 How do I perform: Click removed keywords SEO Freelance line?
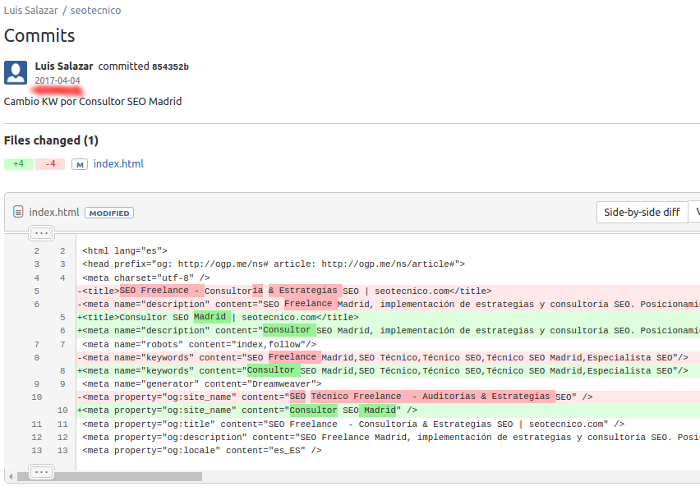tap(388, 358)
